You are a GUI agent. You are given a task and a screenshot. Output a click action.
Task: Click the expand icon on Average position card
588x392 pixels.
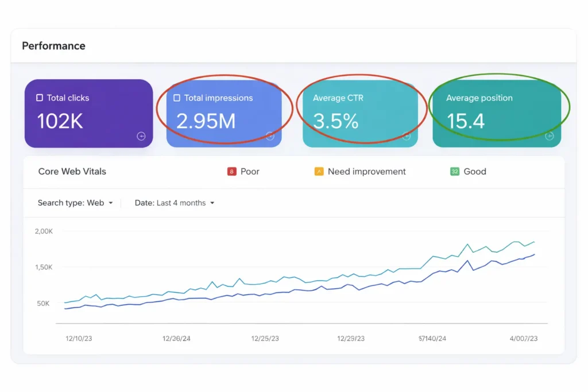click(x=550, y=137)
